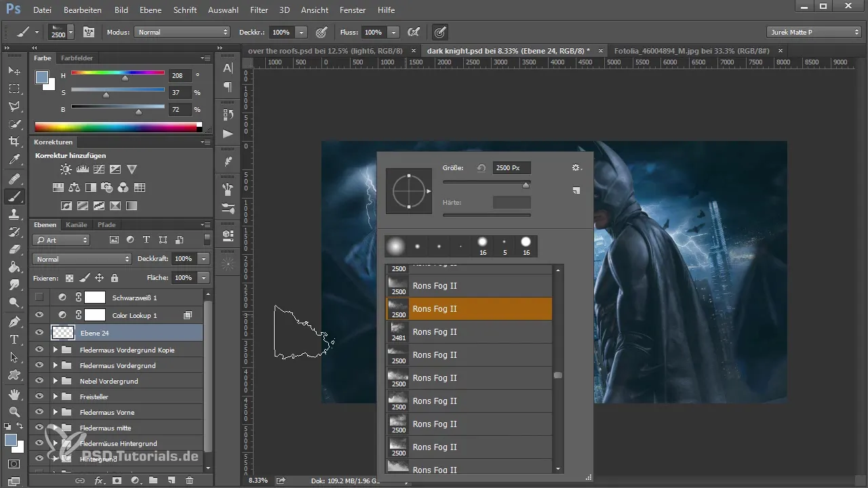Viewport: 868px width, 488px height.
Task: Select the Crop tool
Action: pyautogui.click(x=14, y=142)
